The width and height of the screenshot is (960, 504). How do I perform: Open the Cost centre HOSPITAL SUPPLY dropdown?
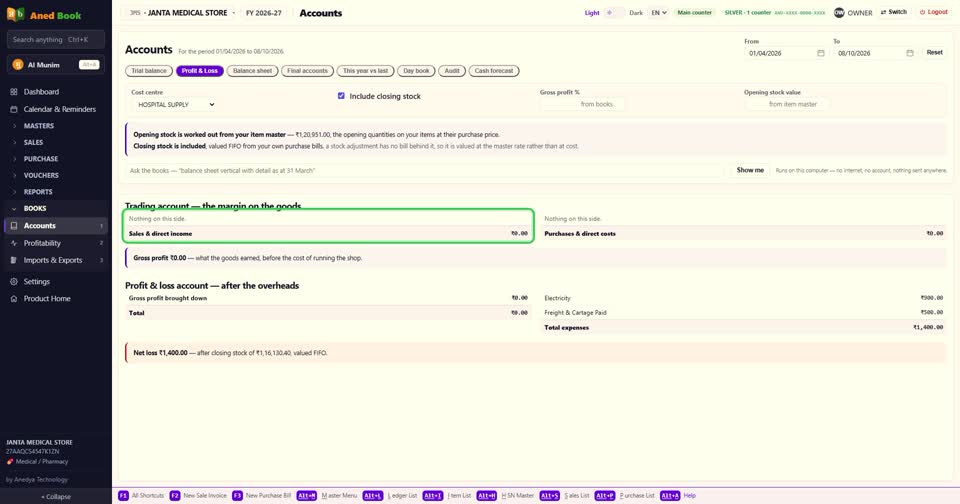click(176, 105)
